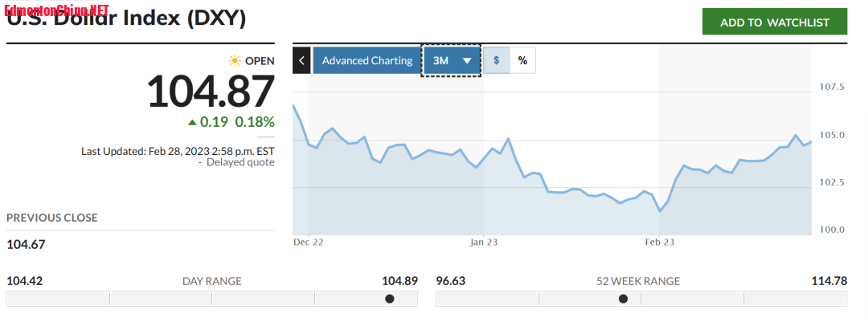The image size is (868, 318).
Task: Click the left chevron collapse icon
Action: pos(301,60)
